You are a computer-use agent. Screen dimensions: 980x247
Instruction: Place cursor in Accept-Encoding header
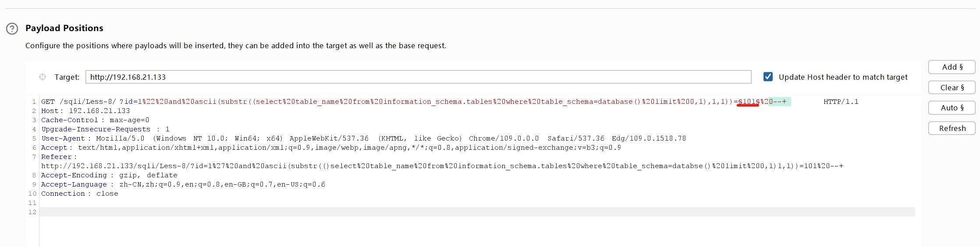pyautogui.click(x=109, y=175)
